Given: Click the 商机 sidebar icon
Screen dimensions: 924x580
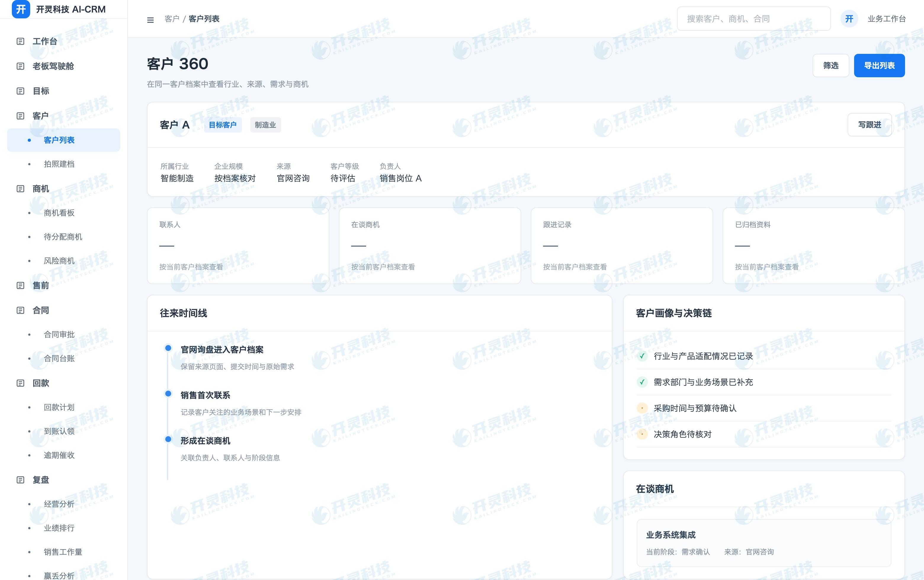Looking at the screenshot, I should coord(21,188).
